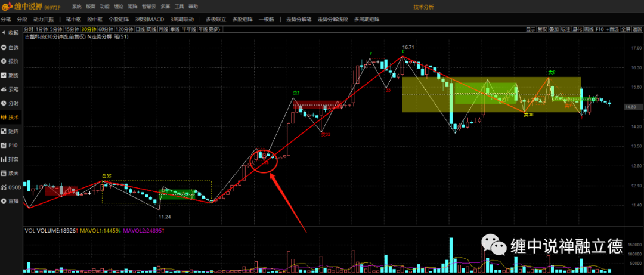Click the 叠加 overlay button
Screen dimensions: 644x275
point(554,29)
